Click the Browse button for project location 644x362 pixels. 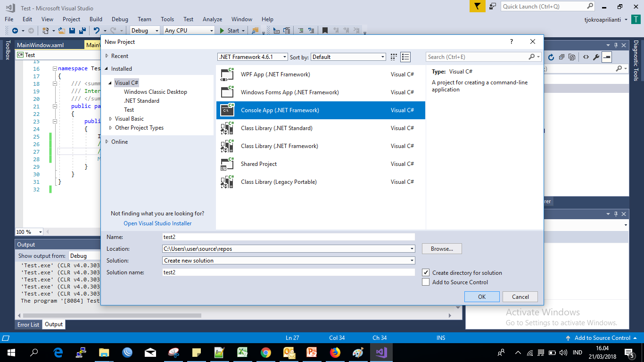pos(441,248)
